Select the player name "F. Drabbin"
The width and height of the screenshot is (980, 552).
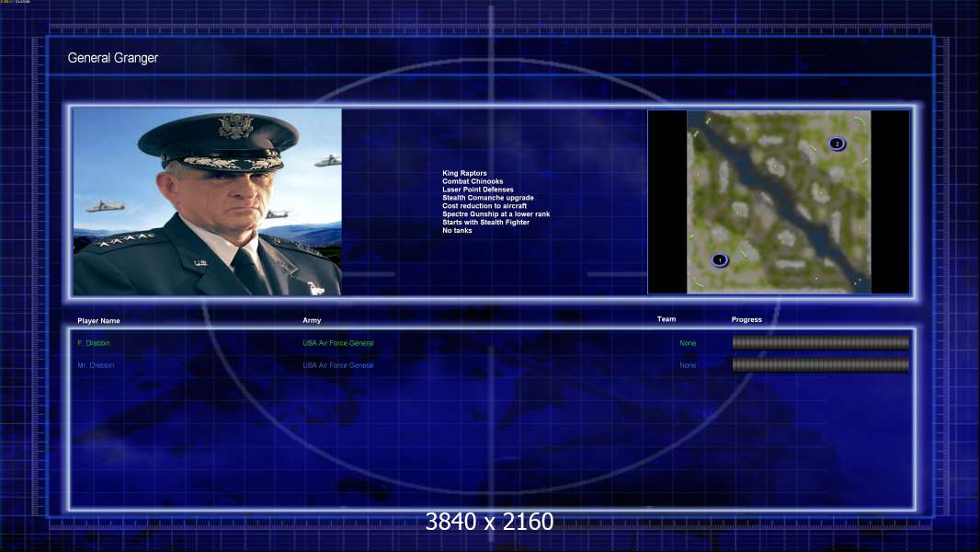click(x=94, y=343)
